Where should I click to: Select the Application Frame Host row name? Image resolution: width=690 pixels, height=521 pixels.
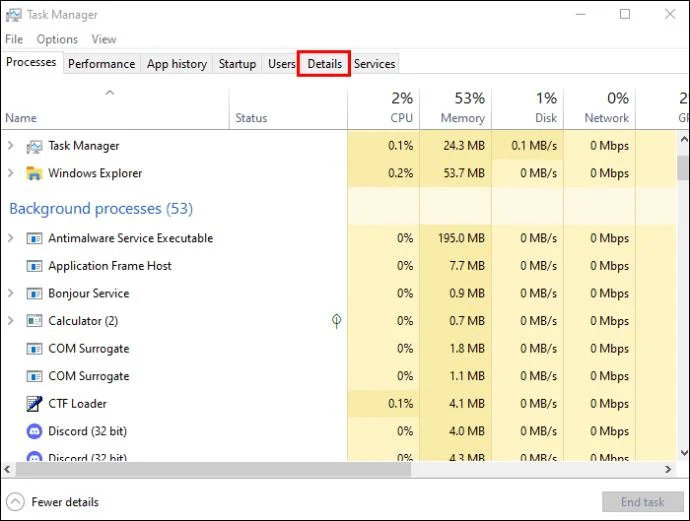pyautogui.click(x=110, y=266)
